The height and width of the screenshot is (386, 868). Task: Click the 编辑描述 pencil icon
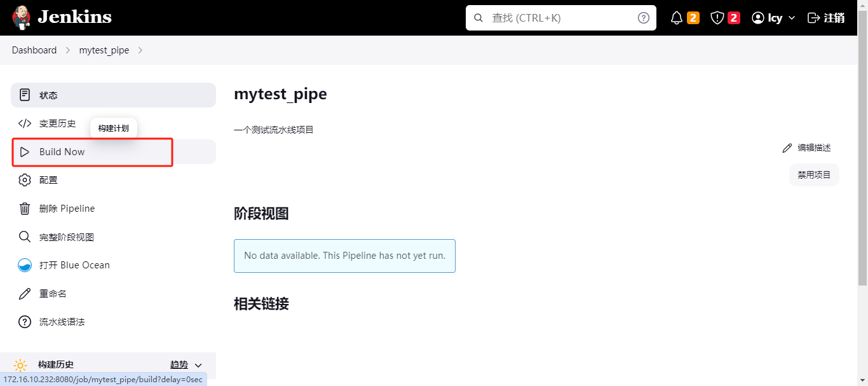click(787, 148)
